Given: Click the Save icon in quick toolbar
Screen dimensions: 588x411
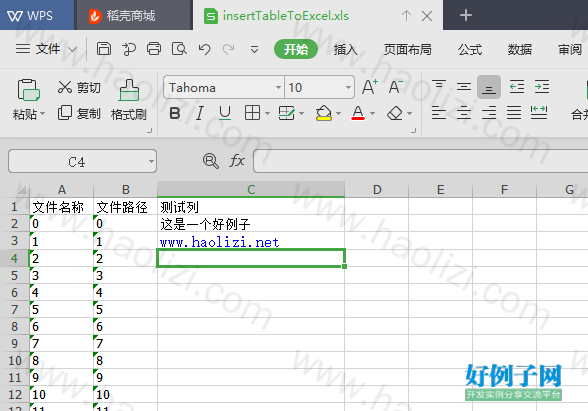Looking at the screenshot, I should click(x=104, y=49).
